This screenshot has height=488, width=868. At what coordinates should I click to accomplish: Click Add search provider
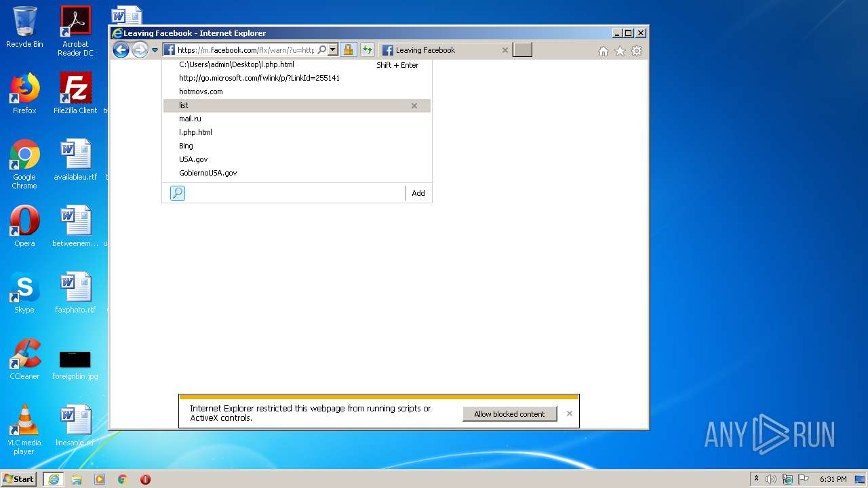pyautogui.click(x=418, y=193)
